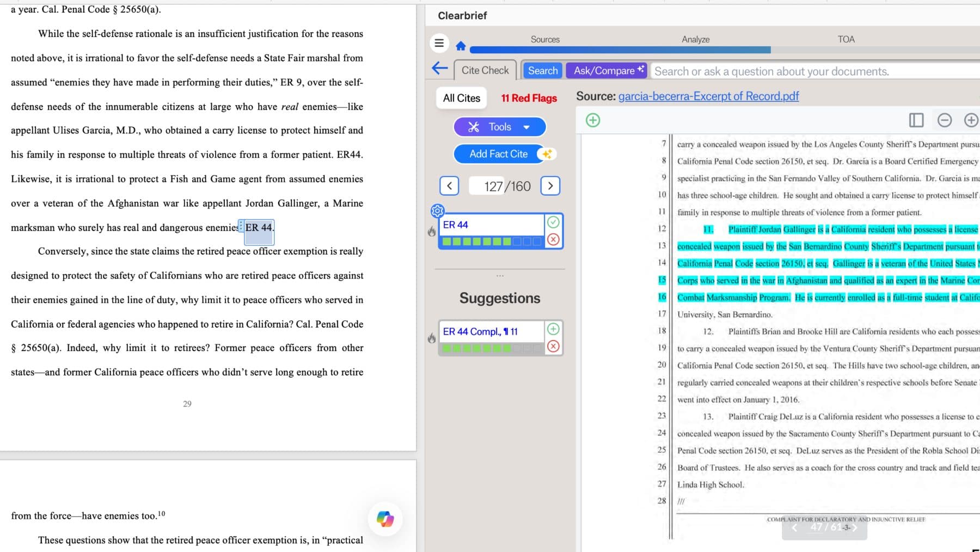Filter by 11 Red Flags
Image resolution: width=980 pixels, height=552 pixels.
pos(529,98)
